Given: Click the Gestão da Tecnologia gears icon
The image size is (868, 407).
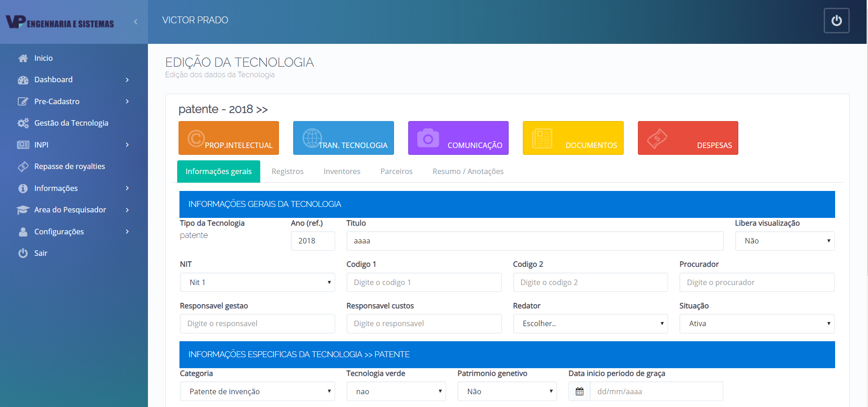Looking at the screenshot, I should coord(23,123).
